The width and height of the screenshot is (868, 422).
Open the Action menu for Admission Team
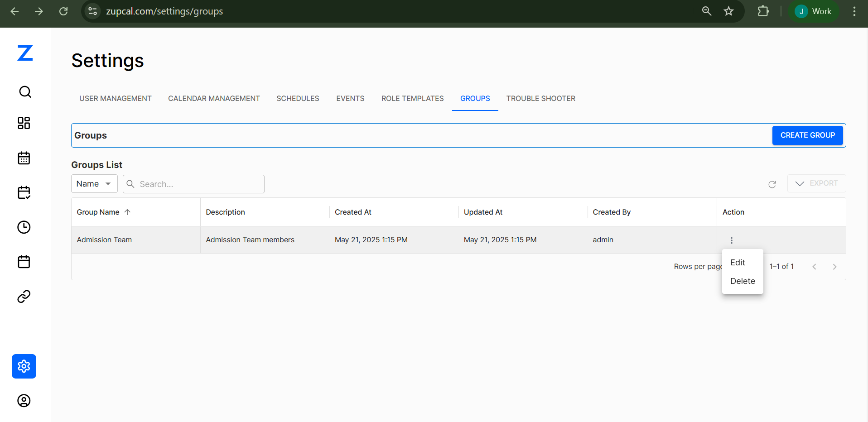732,240
